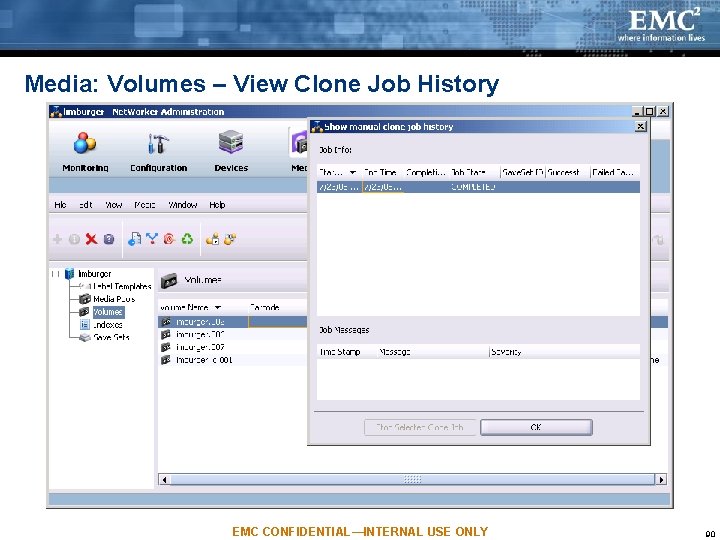The image size is (720, 540).
Task: Select the fourth volume ending in 001
Action: click(x=233, y=360)
